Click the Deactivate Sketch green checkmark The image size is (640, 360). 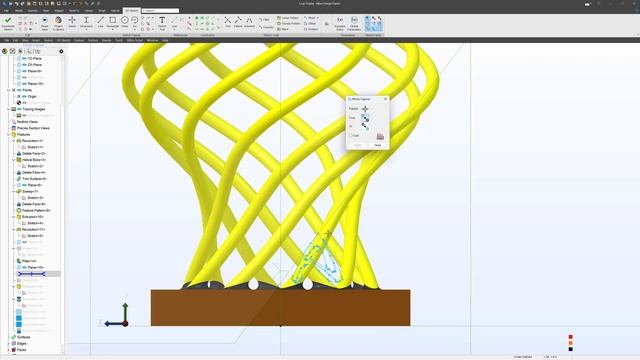[x=8, y=23]
